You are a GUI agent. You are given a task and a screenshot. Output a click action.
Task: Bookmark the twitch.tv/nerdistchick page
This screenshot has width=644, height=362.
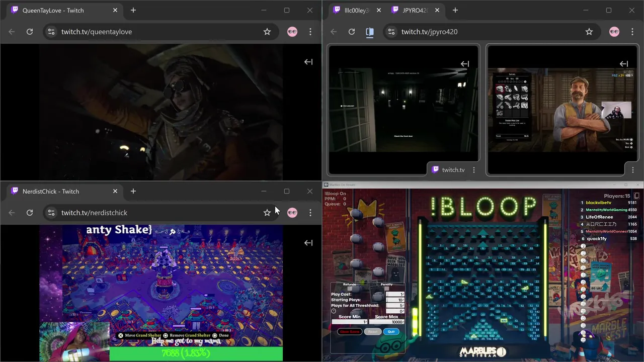267,213
